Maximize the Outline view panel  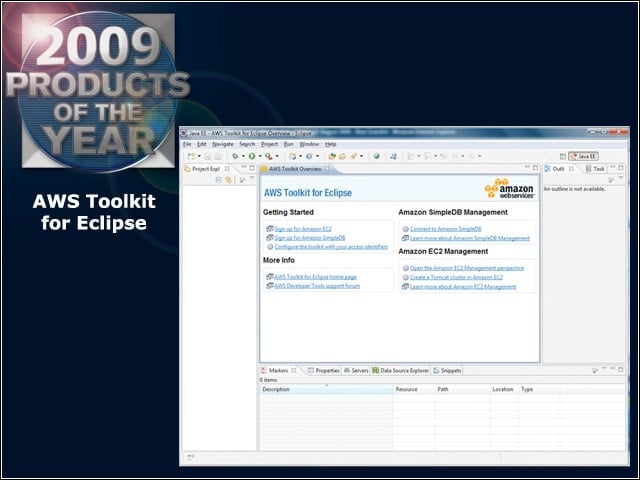(x=621, y=167)
